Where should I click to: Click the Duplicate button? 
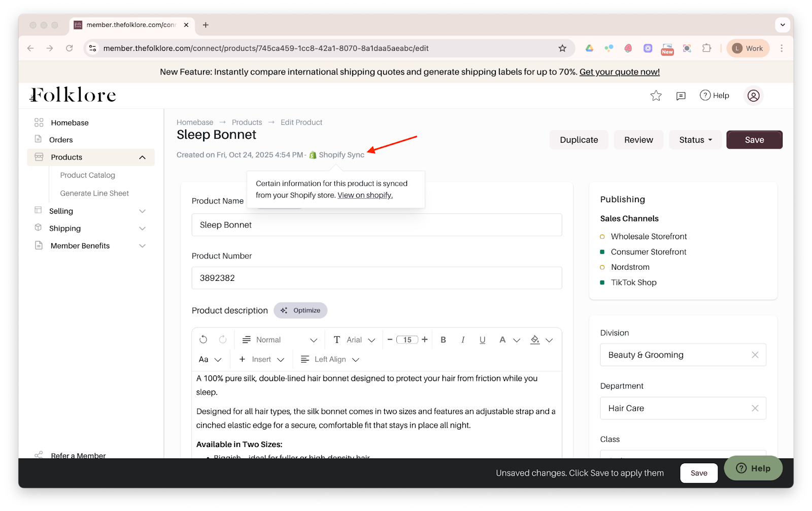click(x=579, y=140)
